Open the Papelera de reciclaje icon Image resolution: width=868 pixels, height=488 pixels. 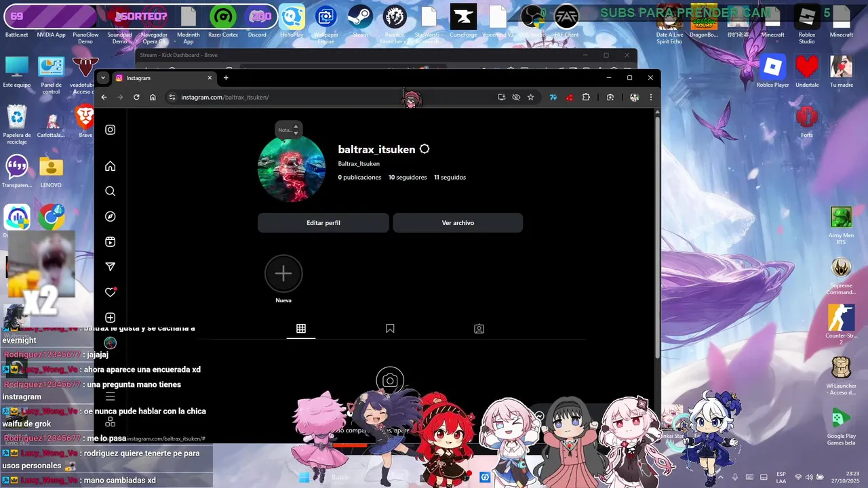[17, 125]
